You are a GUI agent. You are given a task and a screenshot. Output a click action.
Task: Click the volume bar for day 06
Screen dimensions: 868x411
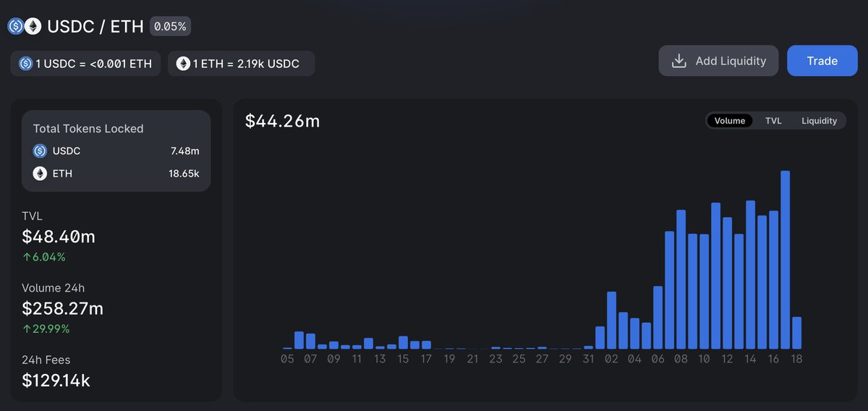click(x=658, y=318)
